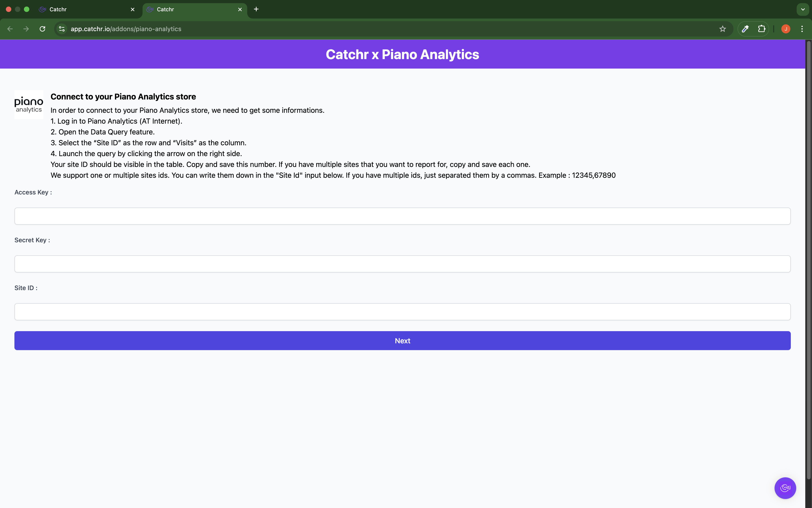812x508 pixels.
Task: Click the macOS green fullscreen window button
Action: (x=27, y=9)
